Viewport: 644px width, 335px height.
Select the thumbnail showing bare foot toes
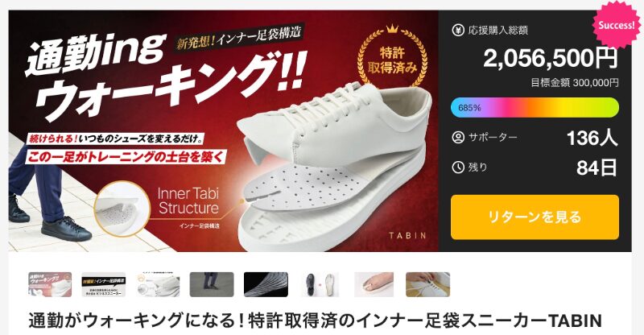pyautogui.click(x=374, y=284)
